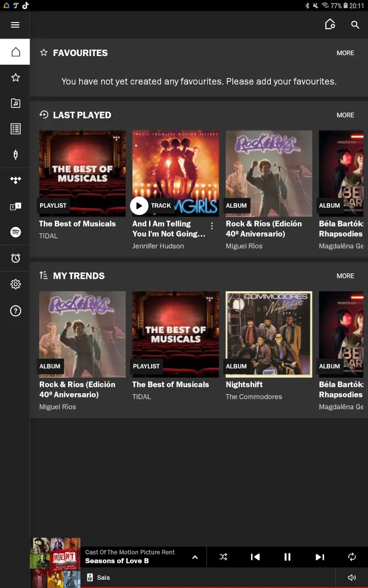This screenshot has height=588, width=368.
Task: Skip to the previous track
Action: pos(255,557)
